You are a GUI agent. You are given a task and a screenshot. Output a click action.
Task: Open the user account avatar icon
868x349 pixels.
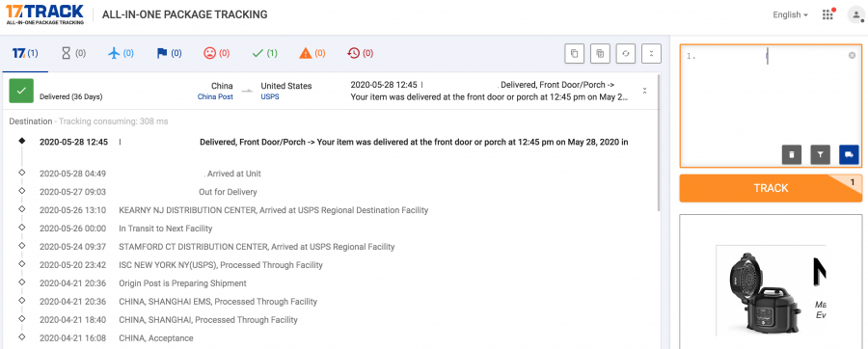click(855, 14)
